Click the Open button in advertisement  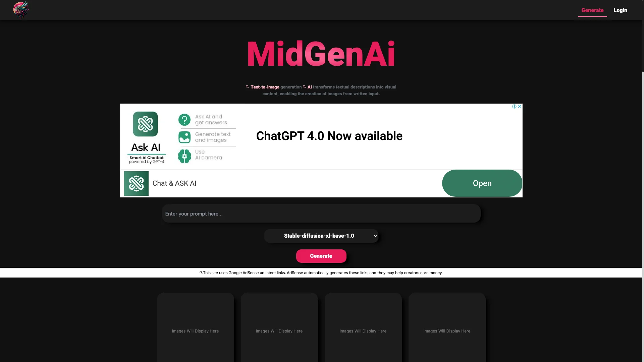coord(482,183)
